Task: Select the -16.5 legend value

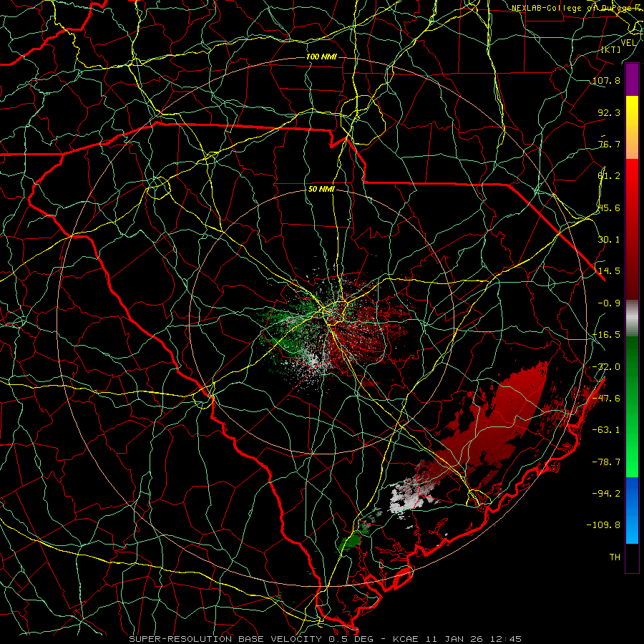Action: coord(606,335)
